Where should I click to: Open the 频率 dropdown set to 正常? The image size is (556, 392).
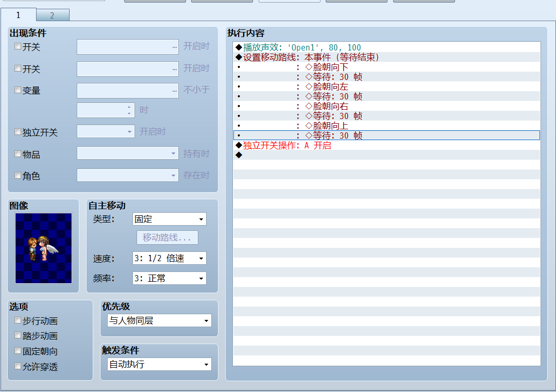[x=169, y=278]
